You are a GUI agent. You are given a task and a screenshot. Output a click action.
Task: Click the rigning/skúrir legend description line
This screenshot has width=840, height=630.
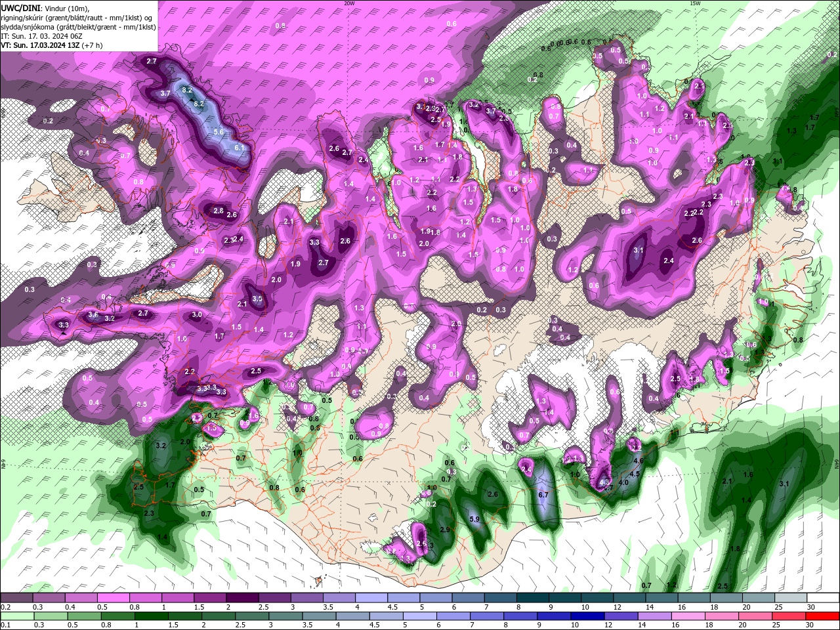(77, 17)
